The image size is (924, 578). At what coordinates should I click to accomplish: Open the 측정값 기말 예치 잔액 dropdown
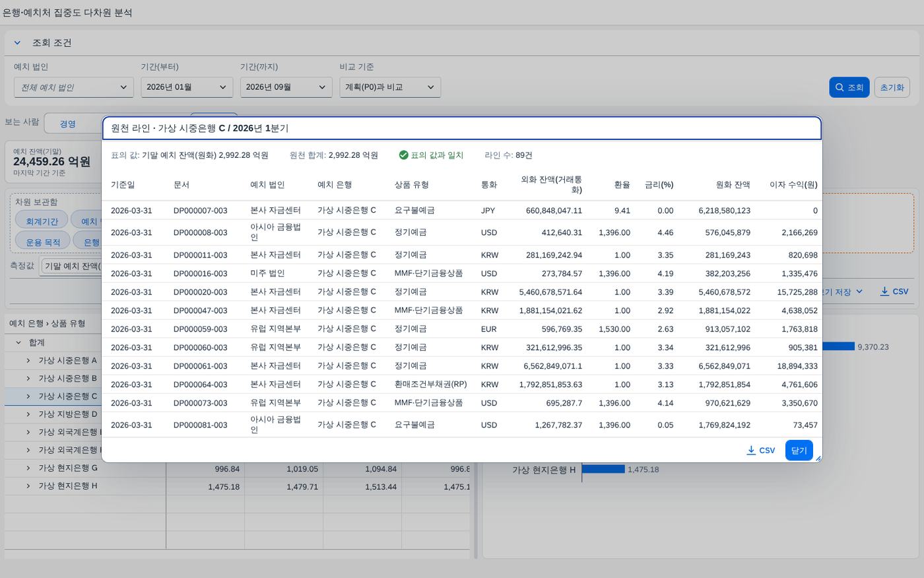[x=71, y=266]
